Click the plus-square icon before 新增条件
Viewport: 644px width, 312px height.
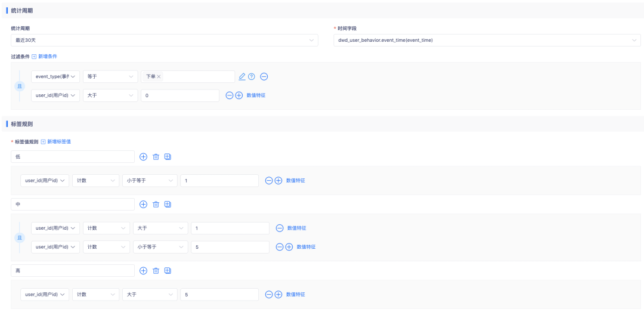34,56
